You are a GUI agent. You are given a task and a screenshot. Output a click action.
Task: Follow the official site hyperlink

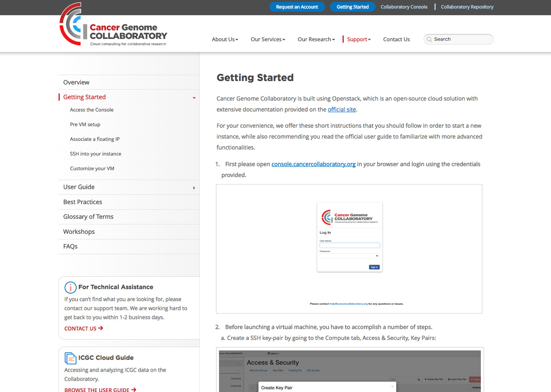click(x=342, y=110)
